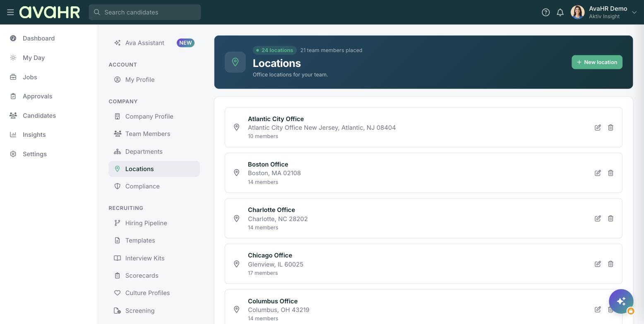
Task: Select the Atlantic City Office name
Action: pyautogui.click(x=276, y=119)
